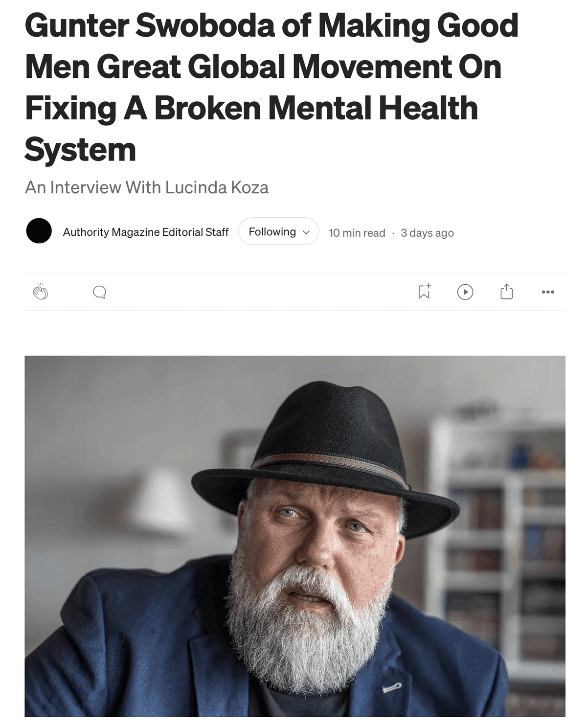Select the subtitle "An Interview With Lucinda Koza"
The image size is (587, 728).
pyautogui.click(x=147, y=187)
